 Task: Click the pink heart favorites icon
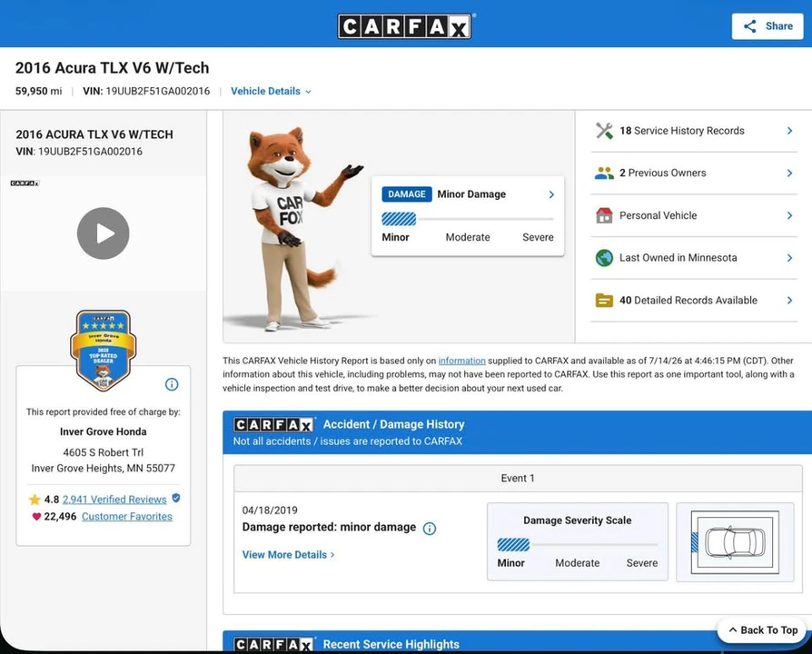pos(36,516)
